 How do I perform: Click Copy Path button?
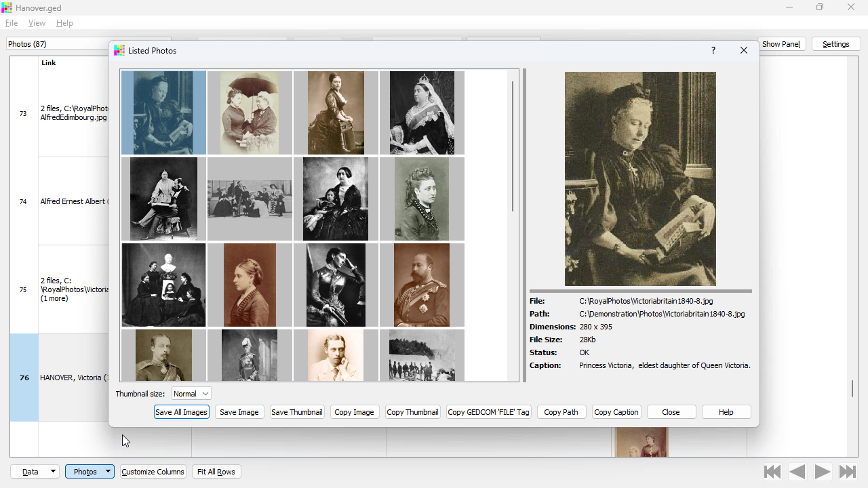tap(561, 412)
